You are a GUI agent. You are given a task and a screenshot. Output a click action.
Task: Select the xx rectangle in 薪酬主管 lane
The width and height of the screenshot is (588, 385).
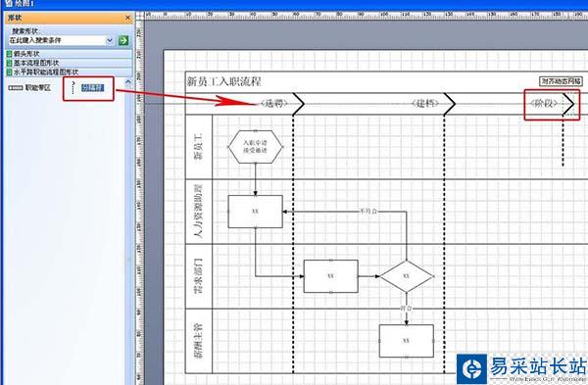407,341
